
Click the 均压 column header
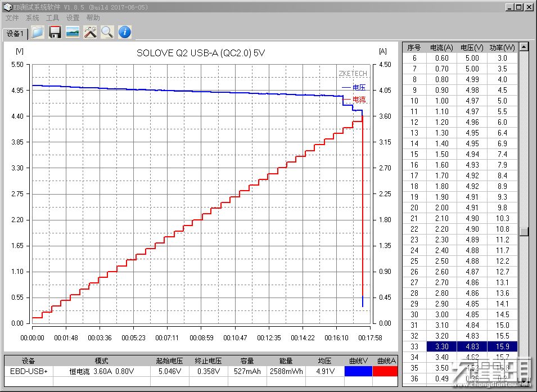click(324, 361)
